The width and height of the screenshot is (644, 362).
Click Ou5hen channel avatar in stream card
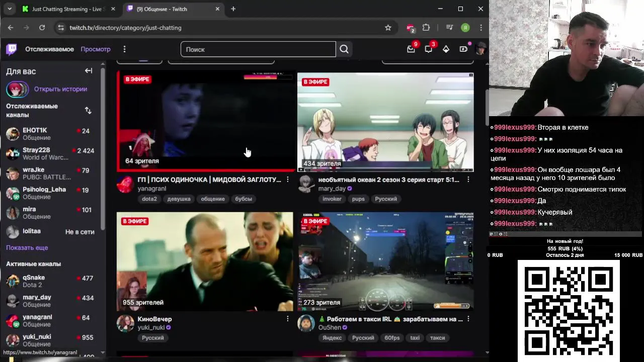tap(306, 323)
